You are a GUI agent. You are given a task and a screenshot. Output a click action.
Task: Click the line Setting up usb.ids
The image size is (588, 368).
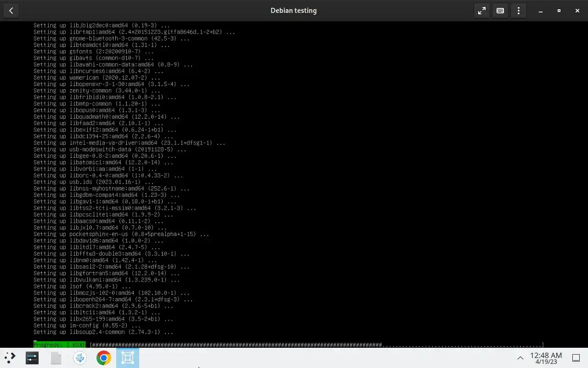(x=94, y=182)
